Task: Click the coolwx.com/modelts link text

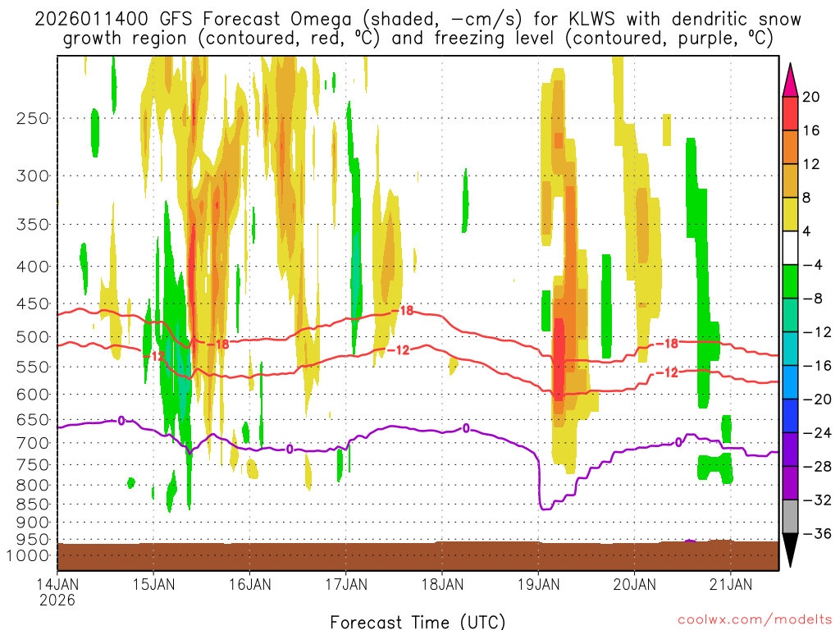Action: pos(755,620)
